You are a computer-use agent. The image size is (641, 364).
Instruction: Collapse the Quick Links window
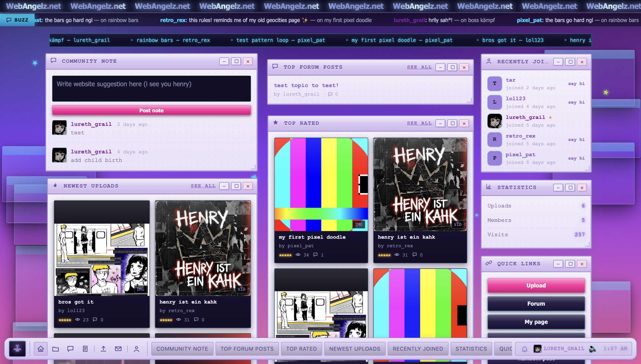tap(558, 264)
